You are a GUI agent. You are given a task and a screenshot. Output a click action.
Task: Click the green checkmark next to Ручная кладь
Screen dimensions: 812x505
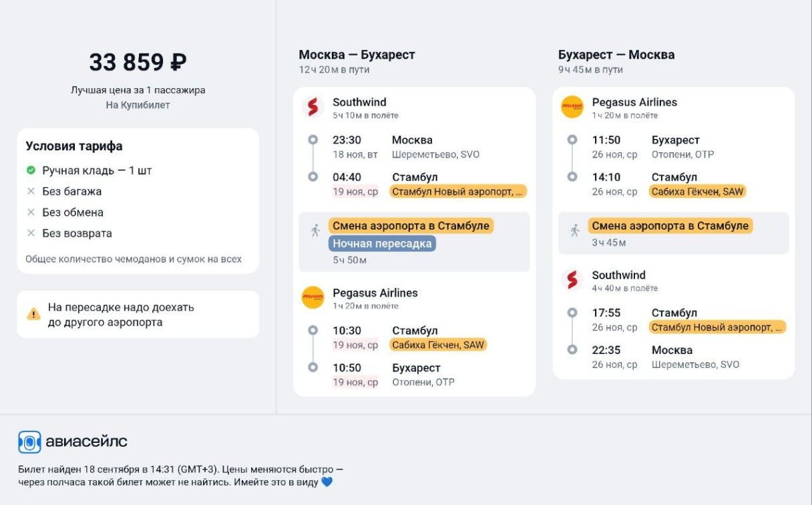pyautogui.click(x=29, y=170)
